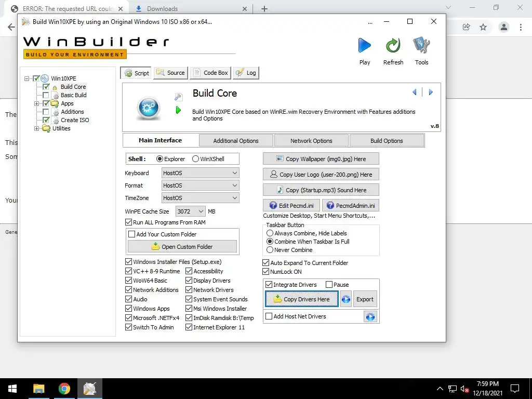Open Chrome's three-dot menu
This screenshot has width=532, height=399.
pos(521,27)
